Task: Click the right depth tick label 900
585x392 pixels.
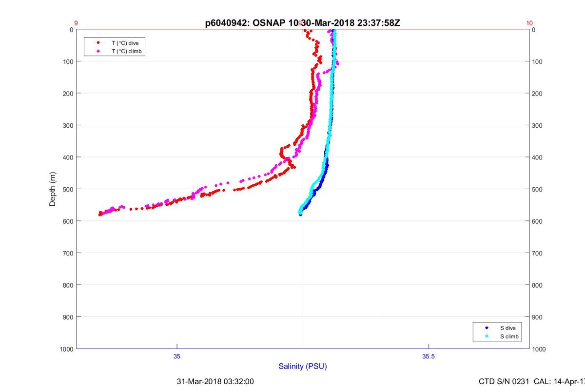Action: tap(538, 317)
